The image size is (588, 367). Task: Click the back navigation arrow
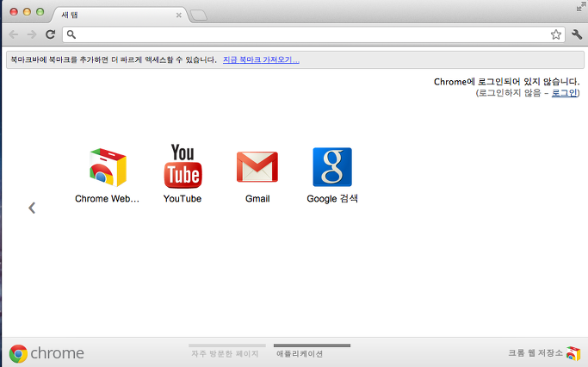point(14,34)
